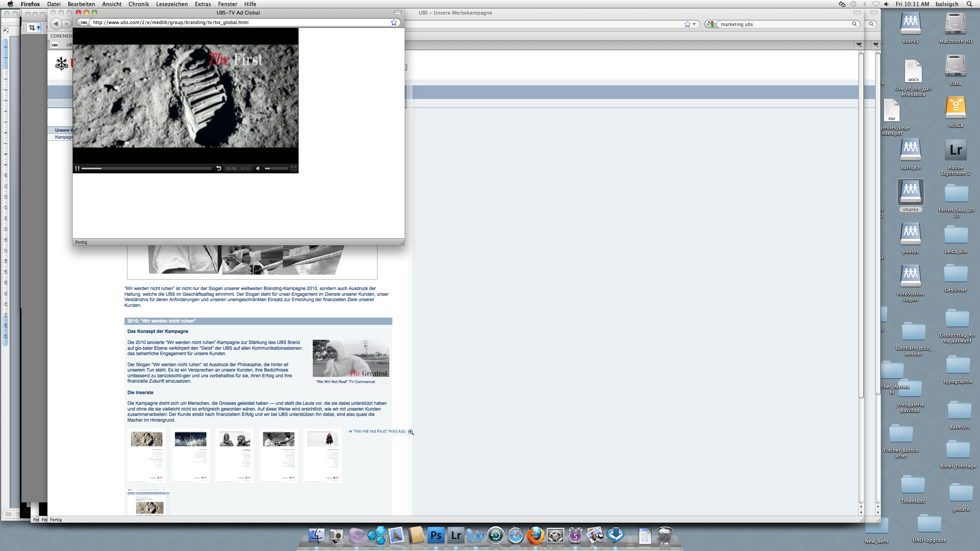Open the Lesezeichen menu
This screenshot has height=551, width=980.
pos(171,4)
